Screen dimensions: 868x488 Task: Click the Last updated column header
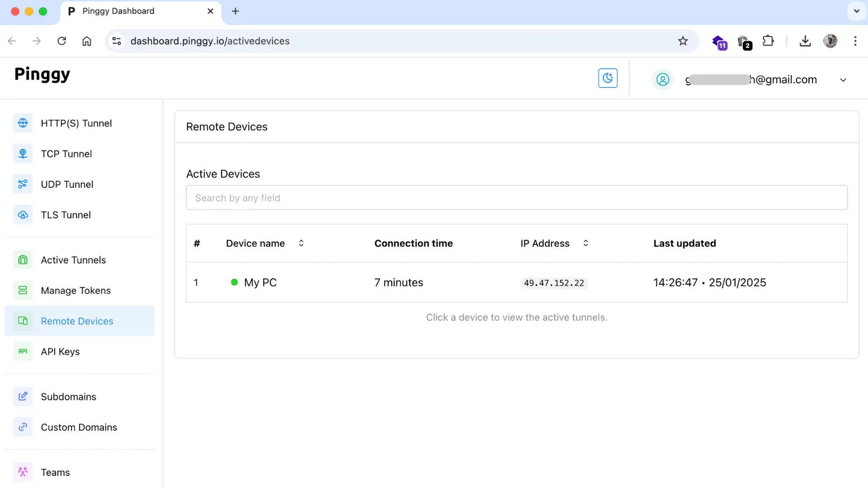(684, 243)
